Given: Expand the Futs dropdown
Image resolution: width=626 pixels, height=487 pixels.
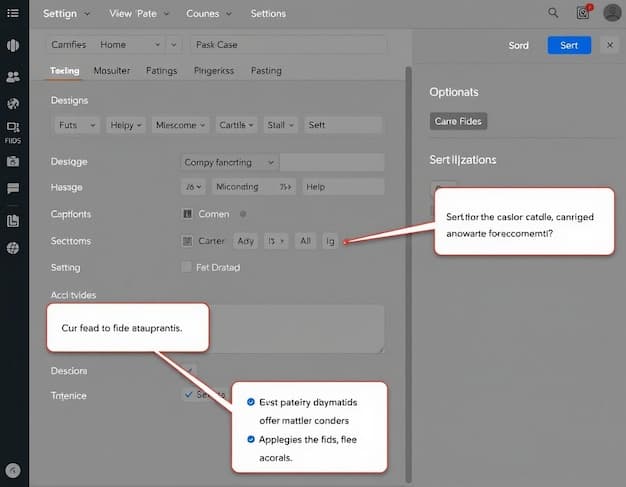Looking at the screenshot, I should 77,125.
